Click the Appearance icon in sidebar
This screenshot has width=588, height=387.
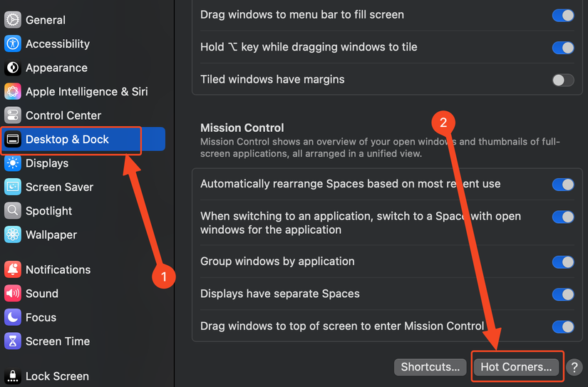pos(13,68)
